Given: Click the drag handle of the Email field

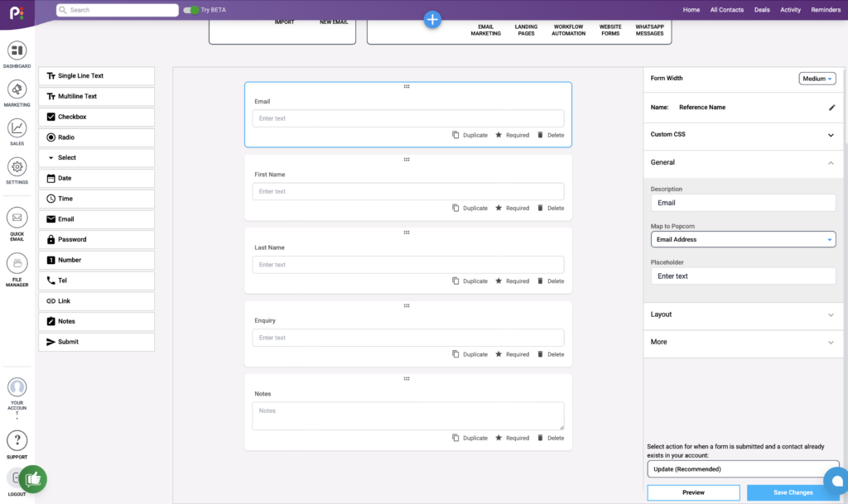Looking at the screenshot, I should (407, 86).
